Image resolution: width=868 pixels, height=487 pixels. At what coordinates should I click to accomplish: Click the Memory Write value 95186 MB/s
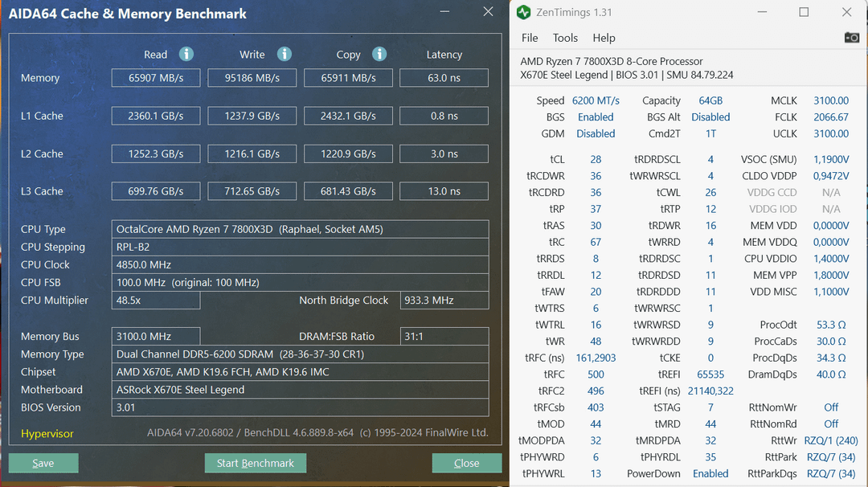(252, 78)
